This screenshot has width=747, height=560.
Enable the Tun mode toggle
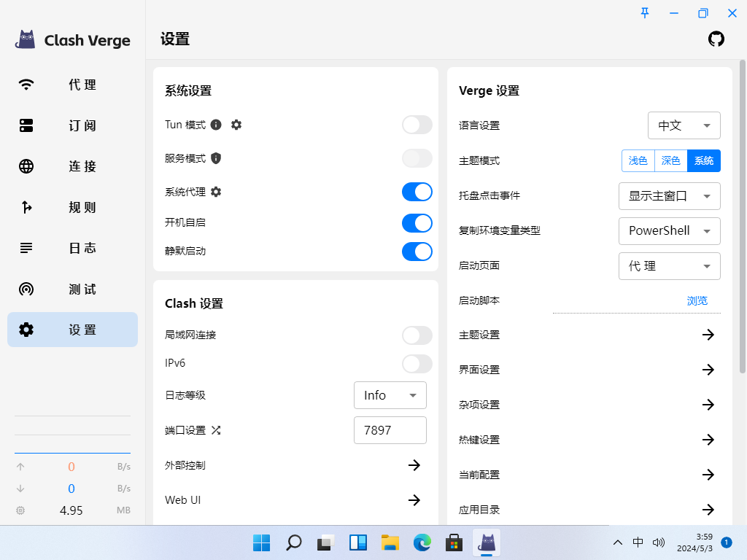(417, 125)
